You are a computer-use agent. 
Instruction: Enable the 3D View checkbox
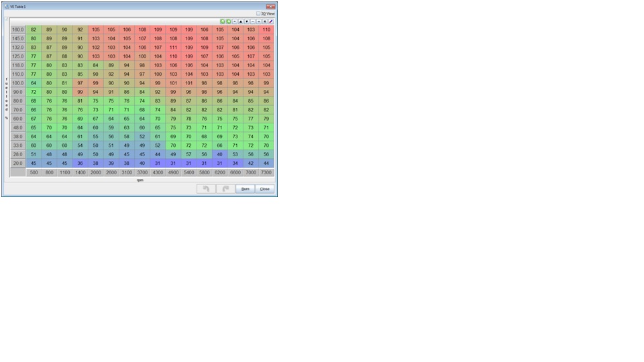(258, 13)
